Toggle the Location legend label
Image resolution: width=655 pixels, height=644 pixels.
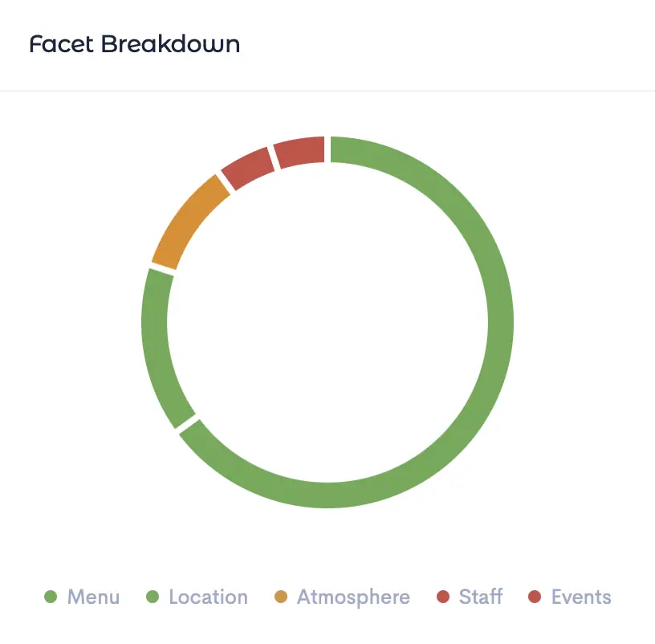(208, 597)
